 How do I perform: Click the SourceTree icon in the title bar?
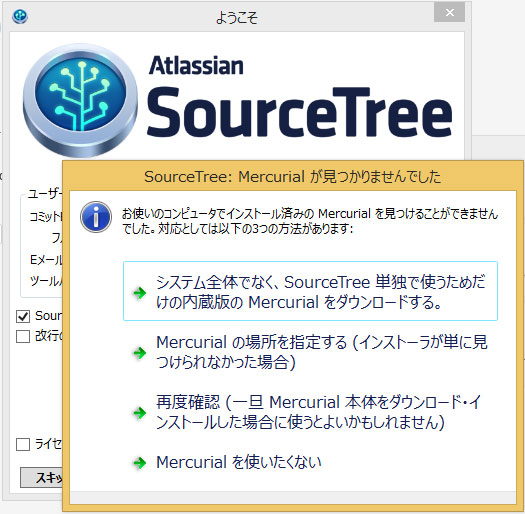click(x=20, y=16)
